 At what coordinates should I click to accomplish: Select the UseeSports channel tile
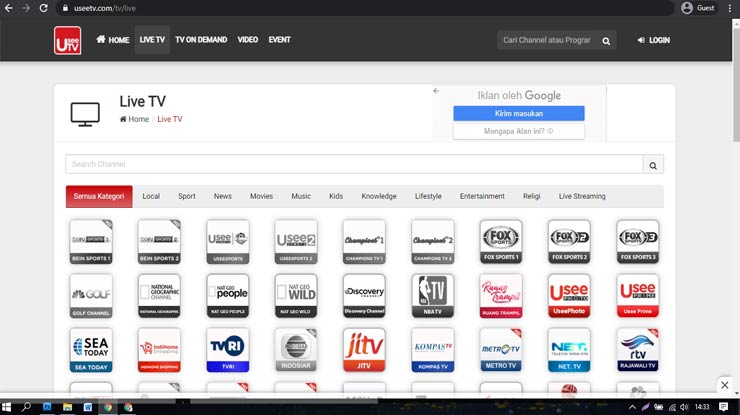coord(228,241)
